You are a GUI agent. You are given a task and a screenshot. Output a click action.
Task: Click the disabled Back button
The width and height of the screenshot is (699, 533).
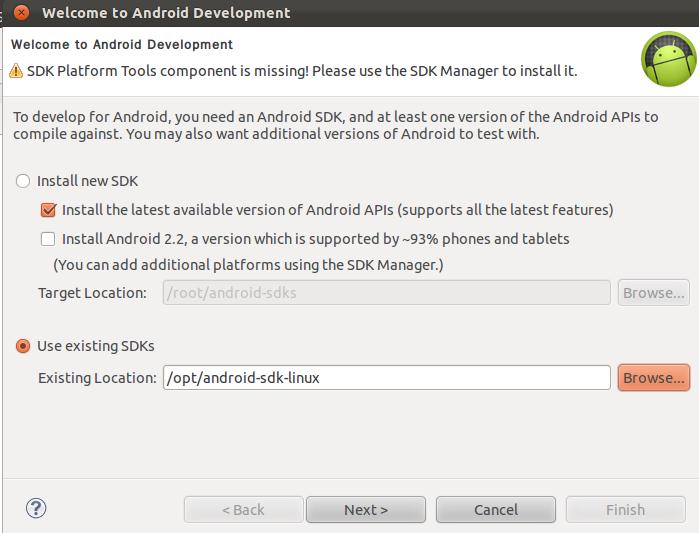pyautogui.click(x=243, y=509)
